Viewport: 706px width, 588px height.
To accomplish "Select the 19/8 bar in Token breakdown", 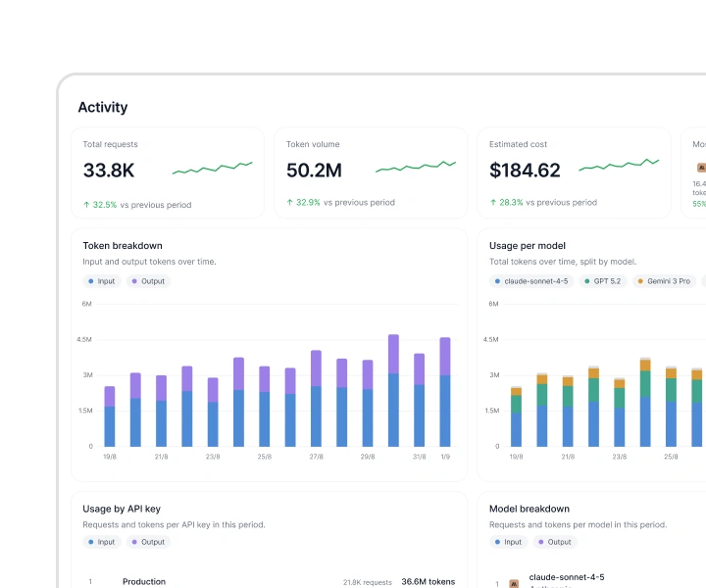I will [110, 416].
